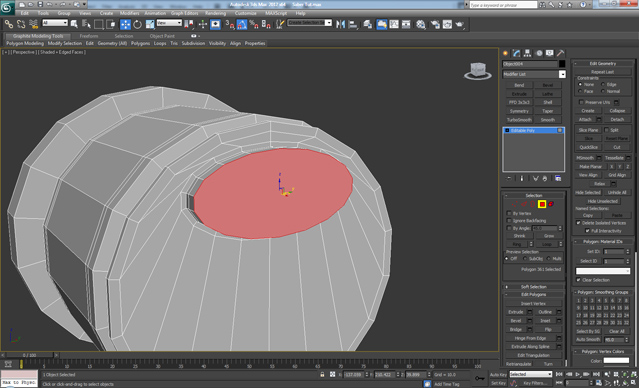Collapse the Edit Polygons rollout
639x388 pixels.
coord(534,295)
